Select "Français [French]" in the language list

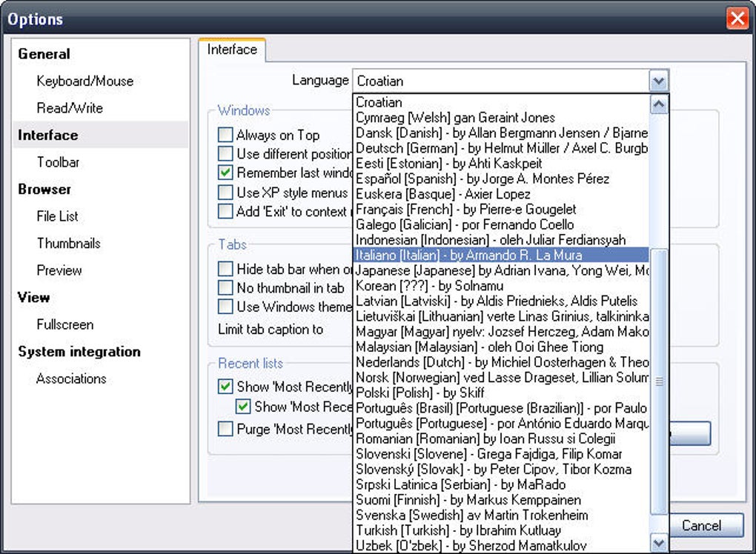pyautogui.click(x=445, y=209)
